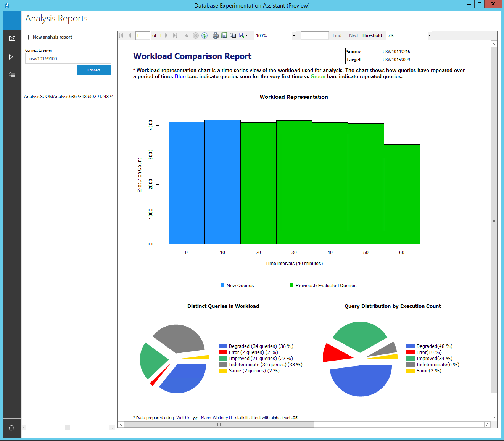
Task: Click the vertical scrollbar up arrow
Action: 494,44
